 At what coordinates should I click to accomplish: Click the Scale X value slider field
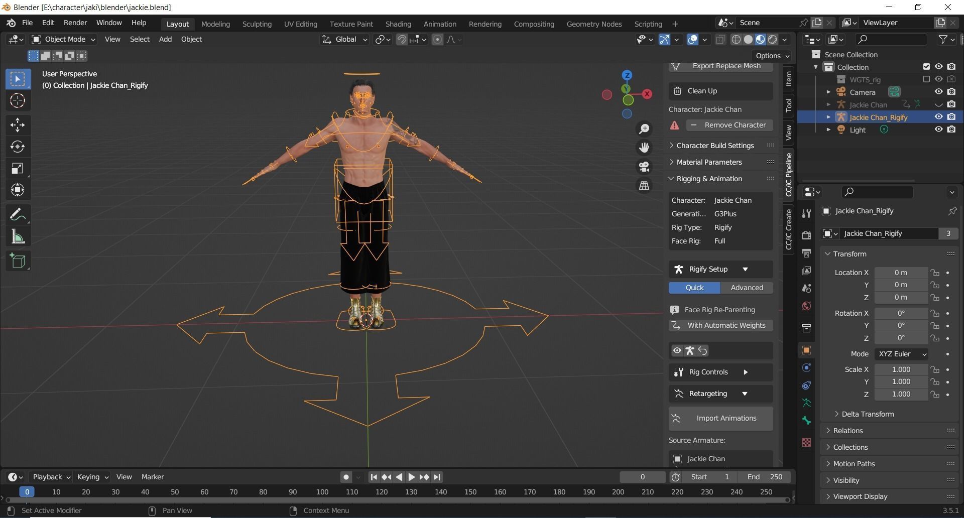pyautogui.click(x=901, y=369)
